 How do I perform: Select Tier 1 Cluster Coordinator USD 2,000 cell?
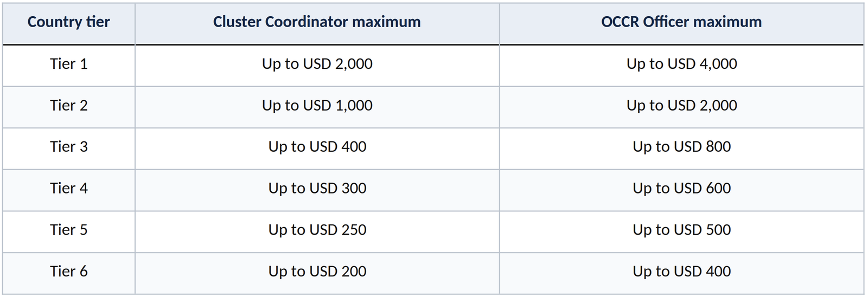pyautogui.click(x=317, y=64)
